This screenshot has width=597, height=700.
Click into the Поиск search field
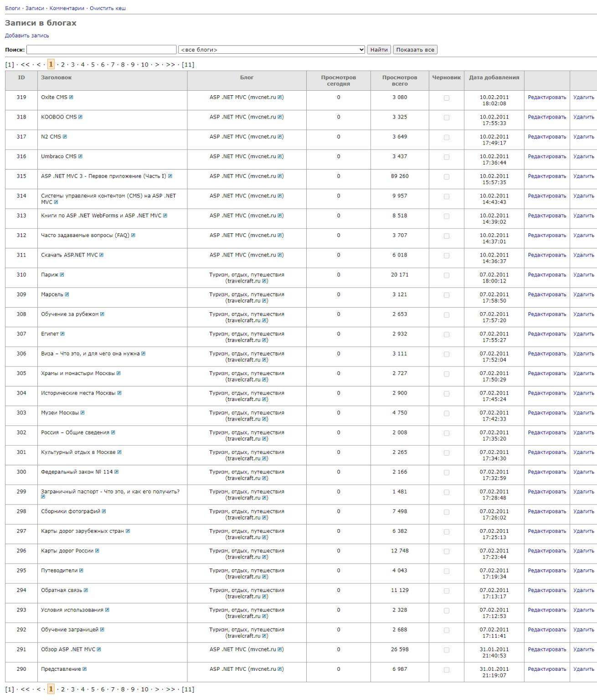pyautogui.click(x=102, y=50)
